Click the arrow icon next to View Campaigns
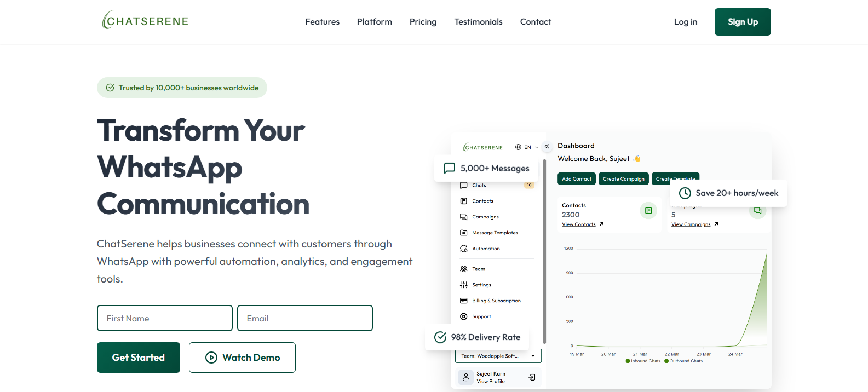 (x=716, y=224)
